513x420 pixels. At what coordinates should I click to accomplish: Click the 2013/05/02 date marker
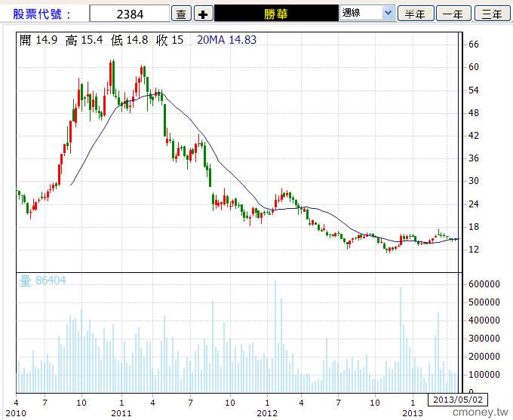(x=458, y=400)
